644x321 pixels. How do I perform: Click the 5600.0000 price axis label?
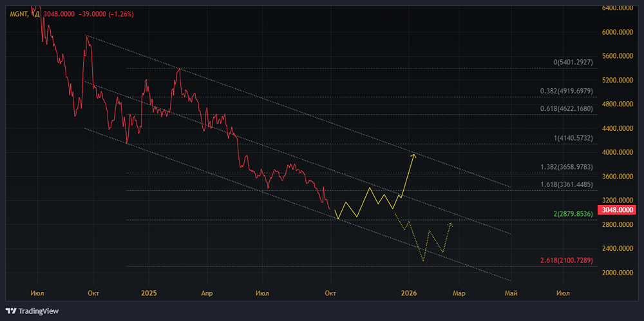coord(616,56)
